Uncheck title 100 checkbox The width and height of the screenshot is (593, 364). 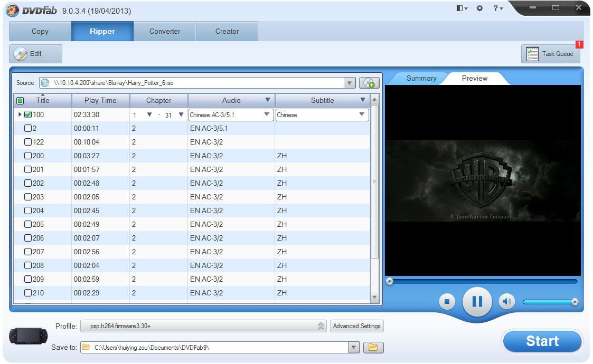[28, 114]
